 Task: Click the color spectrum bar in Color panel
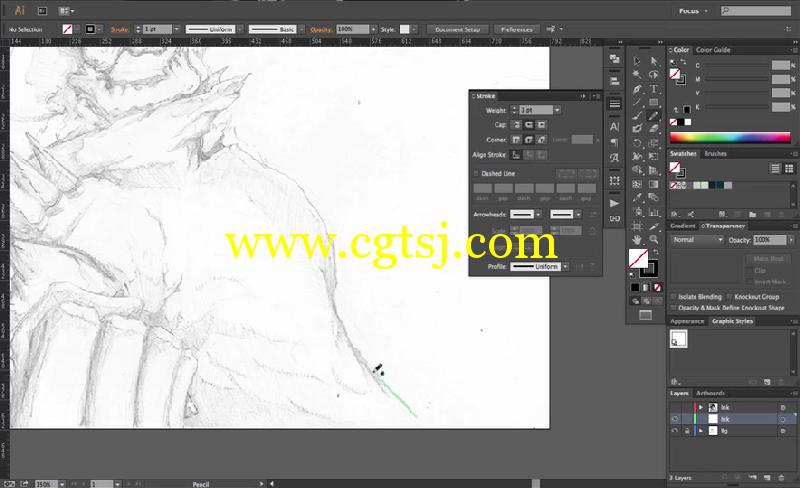[x=730, y=137]
